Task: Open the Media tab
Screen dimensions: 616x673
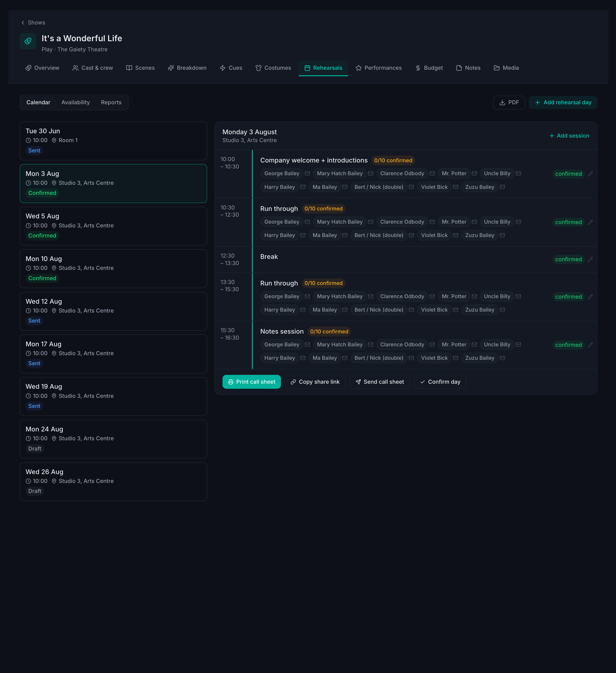Action: pyautogui.click(x=506, y=68)
